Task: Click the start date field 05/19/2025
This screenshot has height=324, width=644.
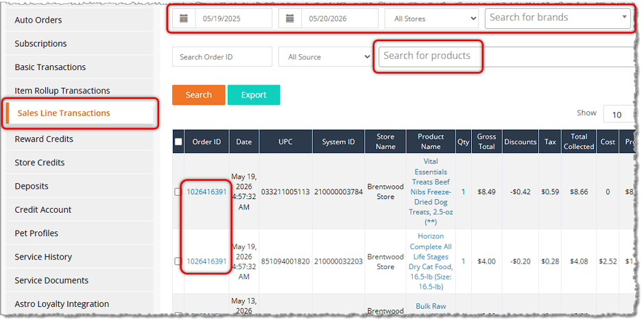Action: click(234, 19)
